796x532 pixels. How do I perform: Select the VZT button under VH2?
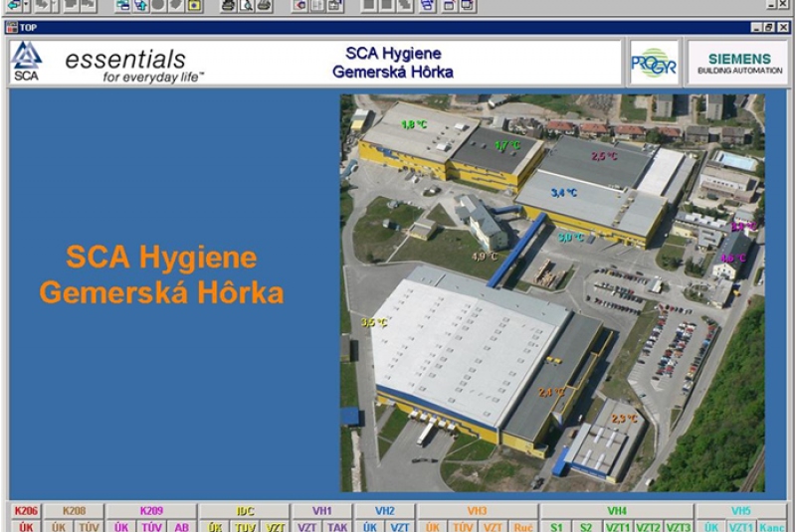400,526
